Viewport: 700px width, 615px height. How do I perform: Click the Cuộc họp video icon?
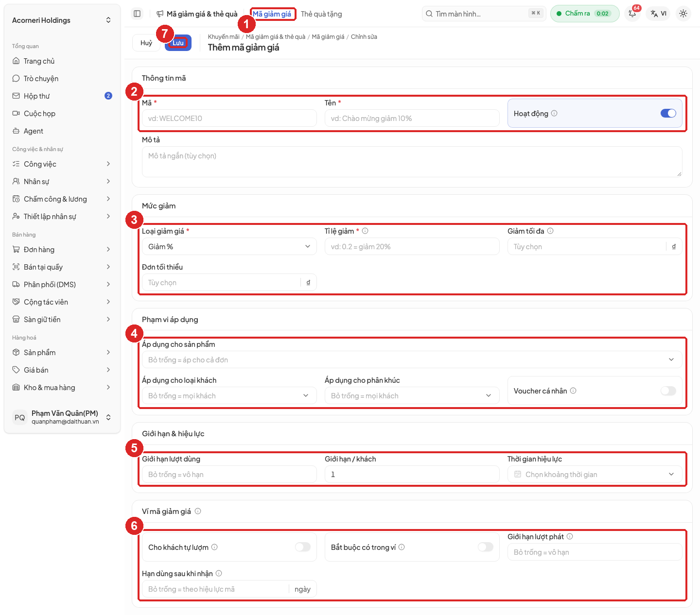click(x=16, y=113)
